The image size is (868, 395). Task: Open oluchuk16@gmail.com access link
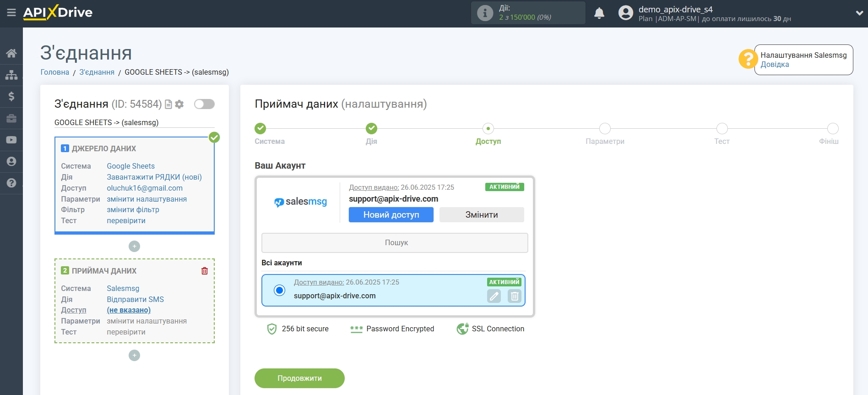pyautogui.click(x=145, y=188)
